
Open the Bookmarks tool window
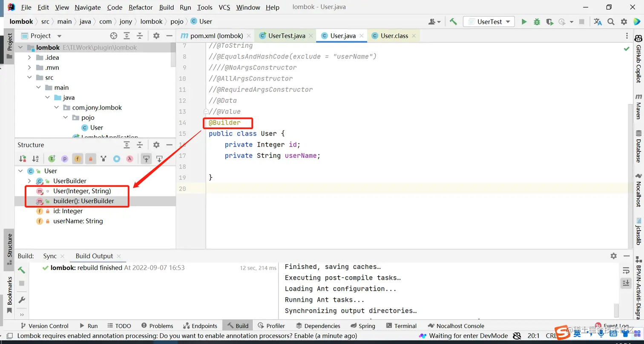tap(9, 295)
